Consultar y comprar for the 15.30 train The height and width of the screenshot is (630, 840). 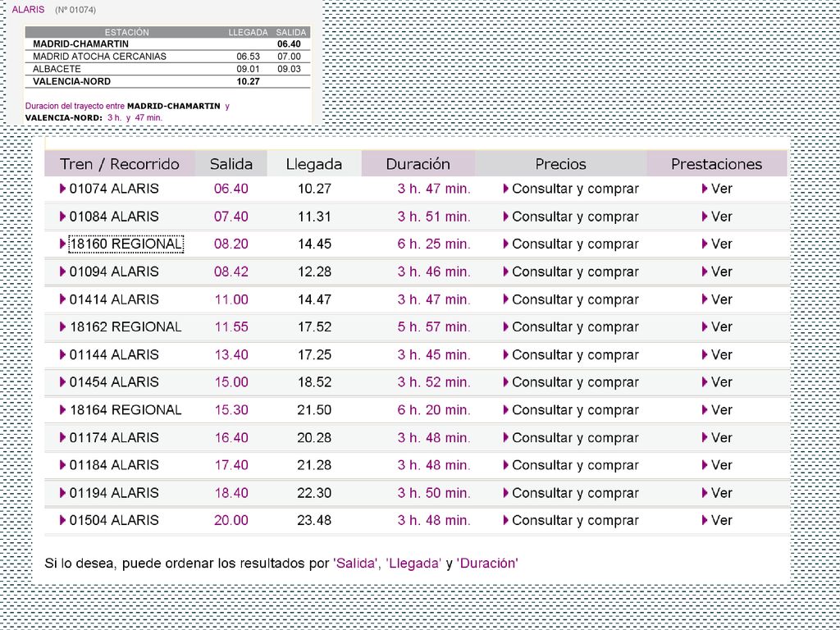coord(575,410)
